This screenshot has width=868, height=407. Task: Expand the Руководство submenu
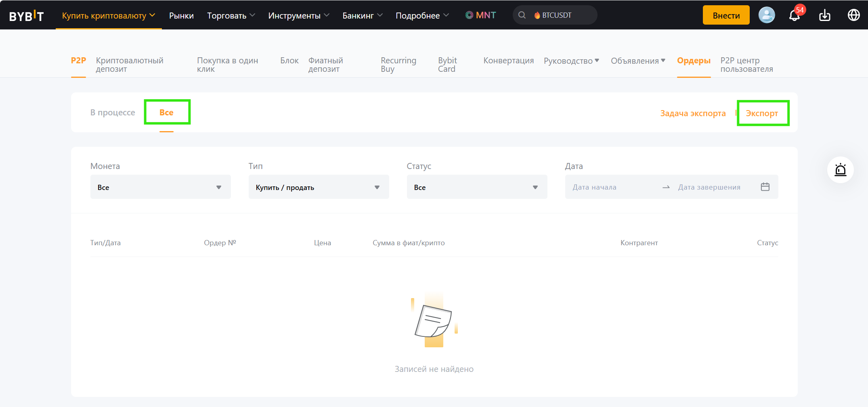(x=571, y=61)
